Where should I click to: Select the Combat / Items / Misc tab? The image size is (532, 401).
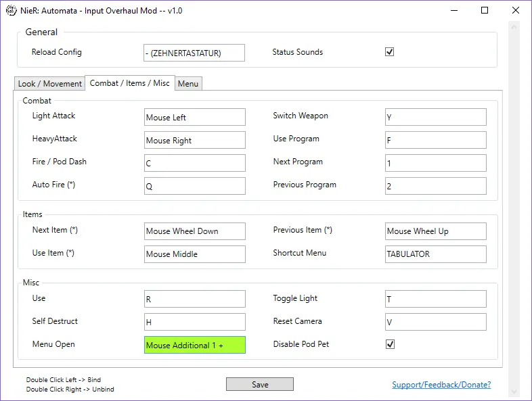point(129,83)
